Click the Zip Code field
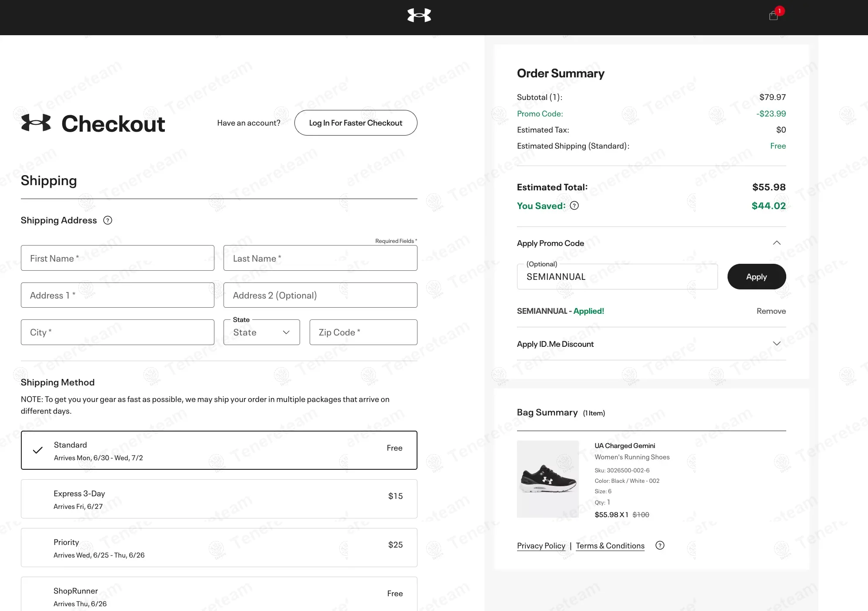 [364, 332]
